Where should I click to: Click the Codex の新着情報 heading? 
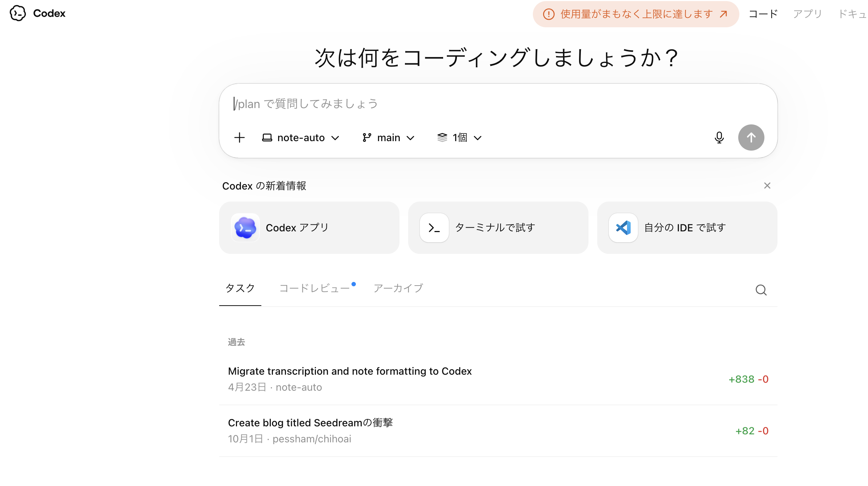click(x=264, y=186)
